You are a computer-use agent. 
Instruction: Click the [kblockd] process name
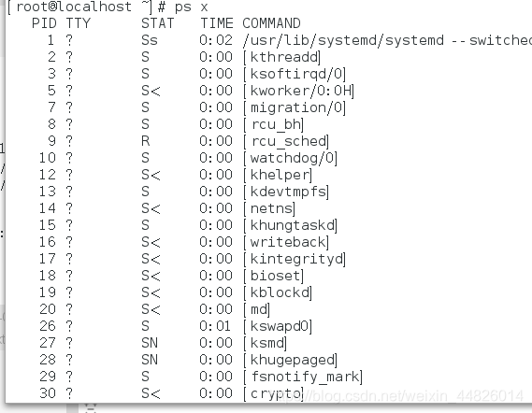(x=278, y=292)
